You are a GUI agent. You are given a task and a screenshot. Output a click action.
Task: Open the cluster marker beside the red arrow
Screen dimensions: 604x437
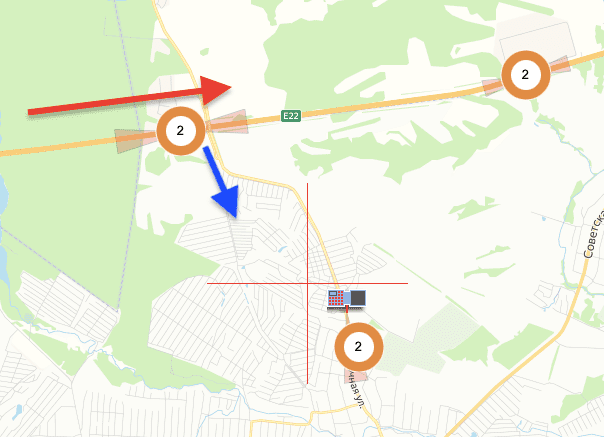coord(181,131)
